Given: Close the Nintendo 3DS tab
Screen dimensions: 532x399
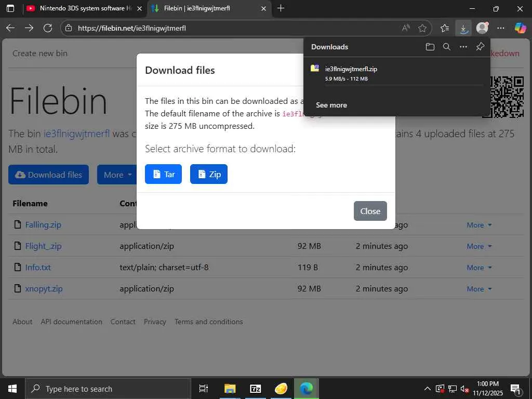Looking at the screenshot, I should tap(139, 8).
